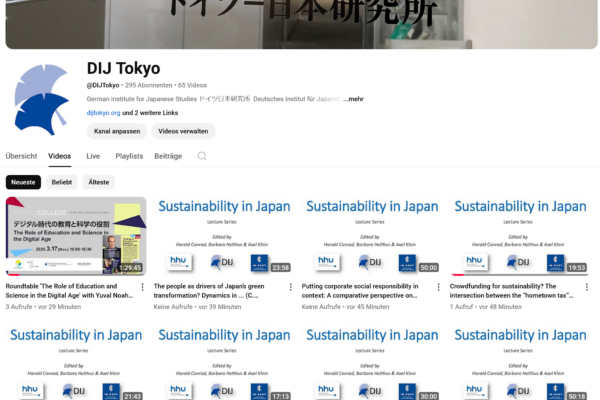Expand channel description with ...mehr
The height and width of the screenshot is (400, 600).
coord(353,99)
